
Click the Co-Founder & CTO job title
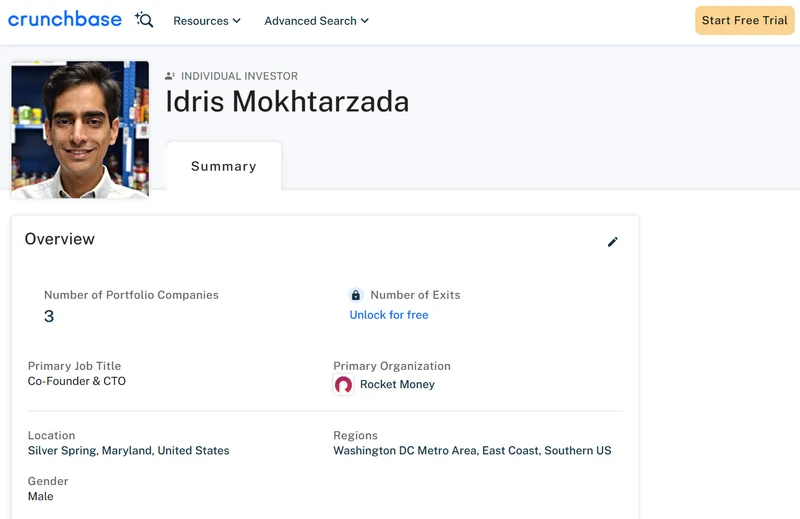77,381
